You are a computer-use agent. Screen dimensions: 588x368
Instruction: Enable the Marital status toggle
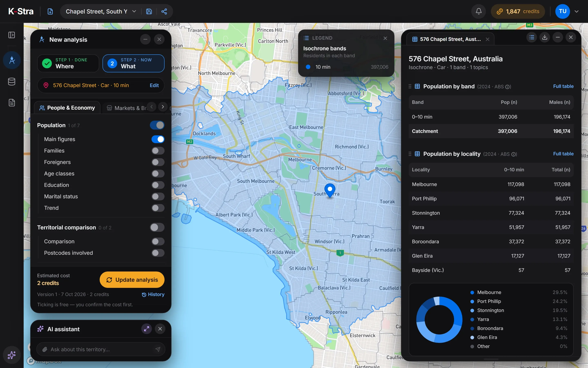pos(158,196)
